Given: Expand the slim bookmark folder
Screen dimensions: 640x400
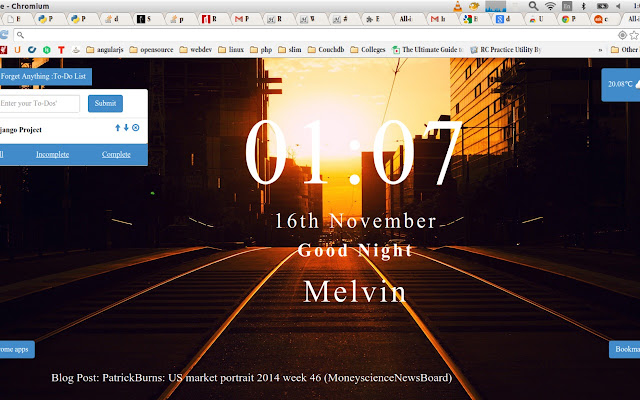Looking at the screenshot, I should (x=290, y=50).
